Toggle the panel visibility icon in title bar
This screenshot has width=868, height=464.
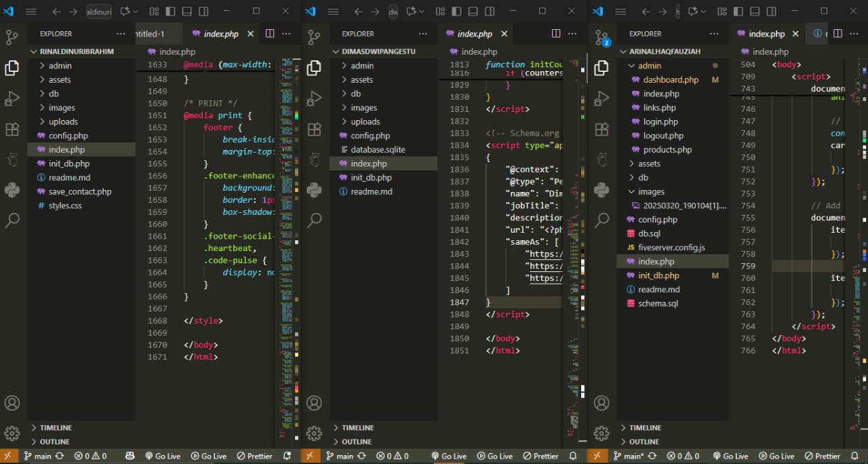tap(186, 12)
